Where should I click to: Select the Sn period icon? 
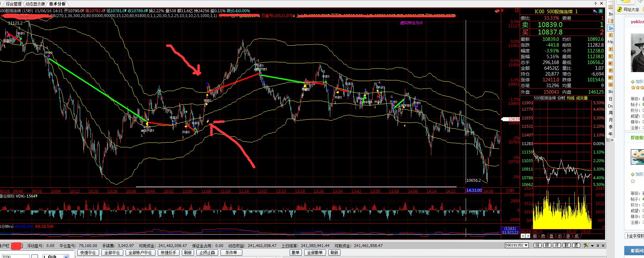pyautogui.click(x=611, y=28)
